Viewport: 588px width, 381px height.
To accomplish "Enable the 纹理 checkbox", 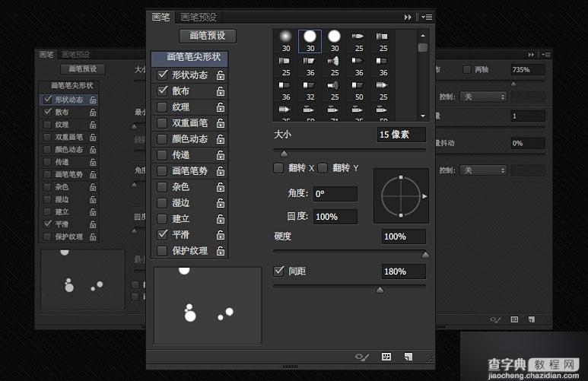I will coord(162,107).
